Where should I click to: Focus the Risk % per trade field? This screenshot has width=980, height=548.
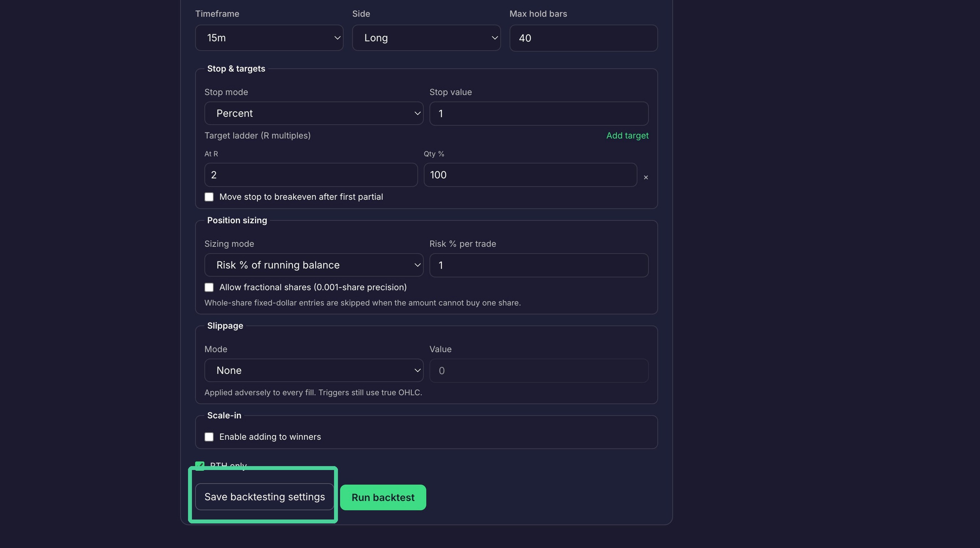coord(539,265)
